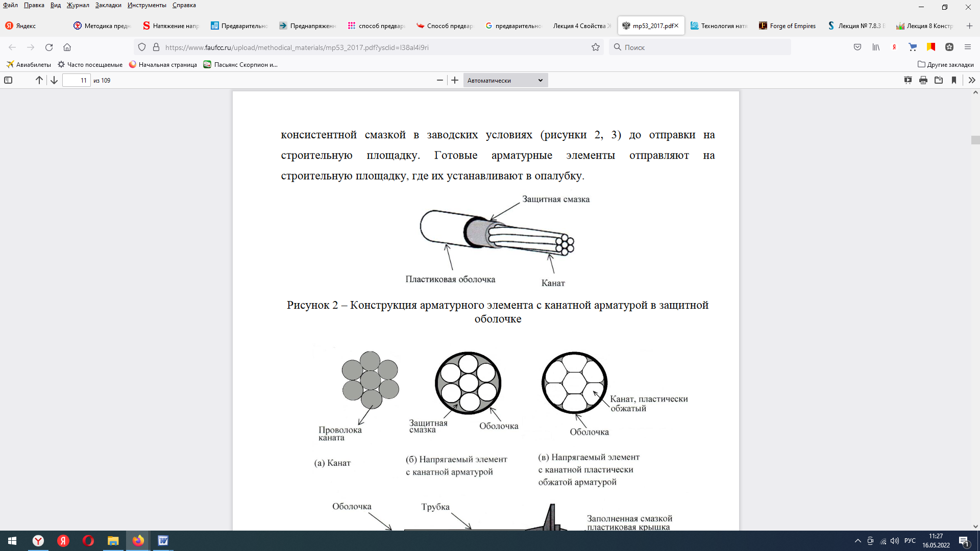This screenshot has width=980, height=551.
Task: Close the mp53_2017.pdf tab
Action: [x=676, y=26]
